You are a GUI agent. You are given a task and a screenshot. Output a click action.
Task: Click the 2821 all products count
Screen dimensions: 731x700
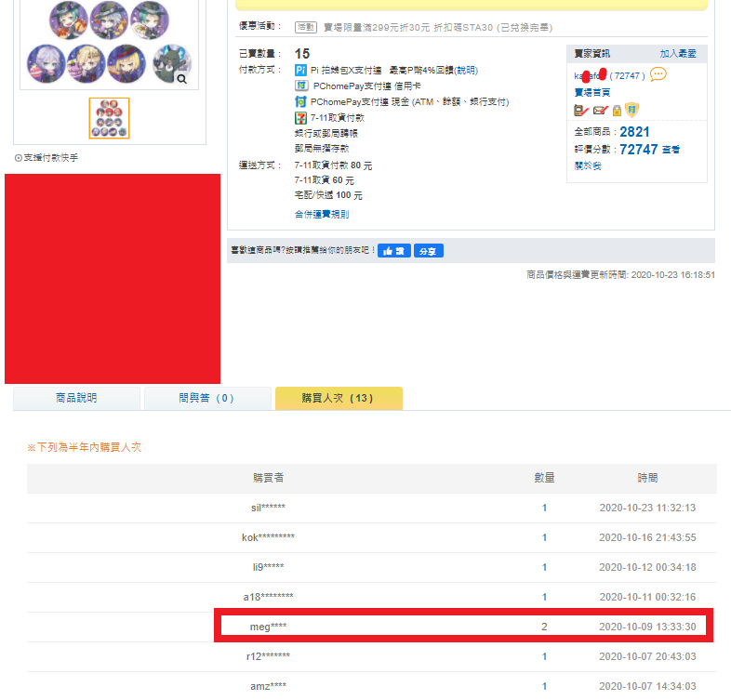(634, 132)
